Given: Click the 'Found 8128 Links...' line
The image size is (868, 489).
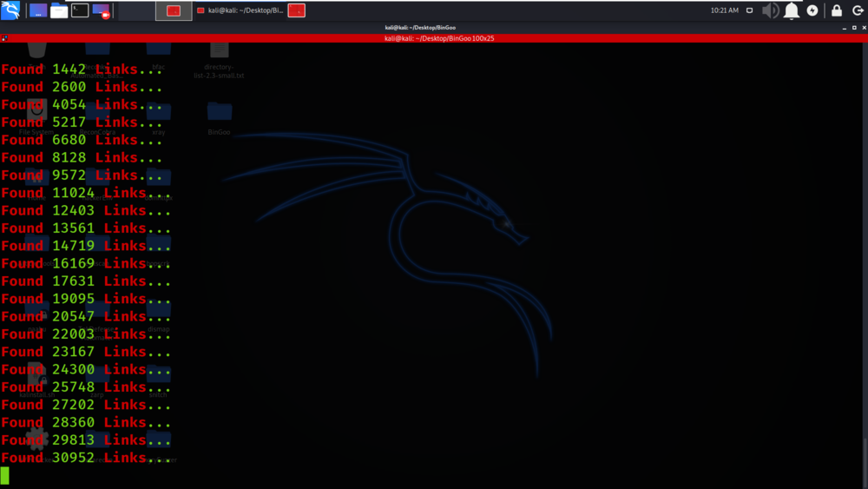Looking at the screenshot, I should [x=82, y=158].
